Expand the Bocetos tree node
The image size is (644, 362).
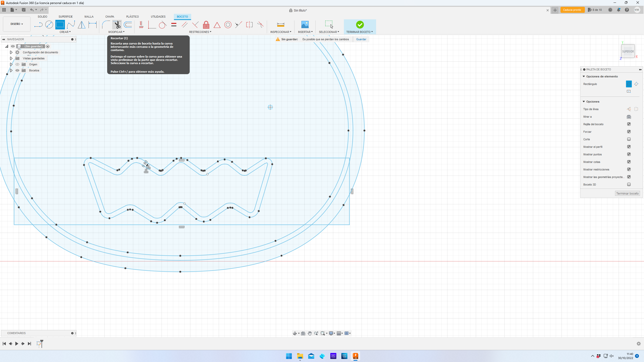(11, 70)
